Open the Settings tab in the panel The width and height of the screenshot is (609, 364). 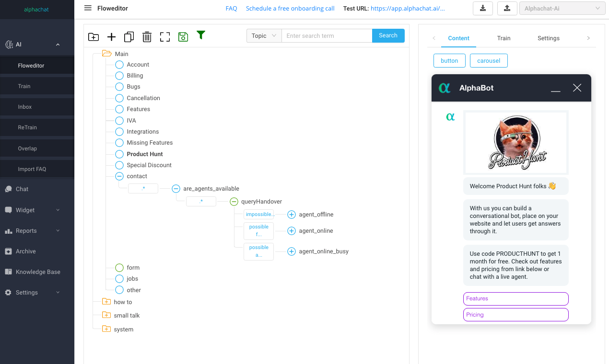(548, 38)
